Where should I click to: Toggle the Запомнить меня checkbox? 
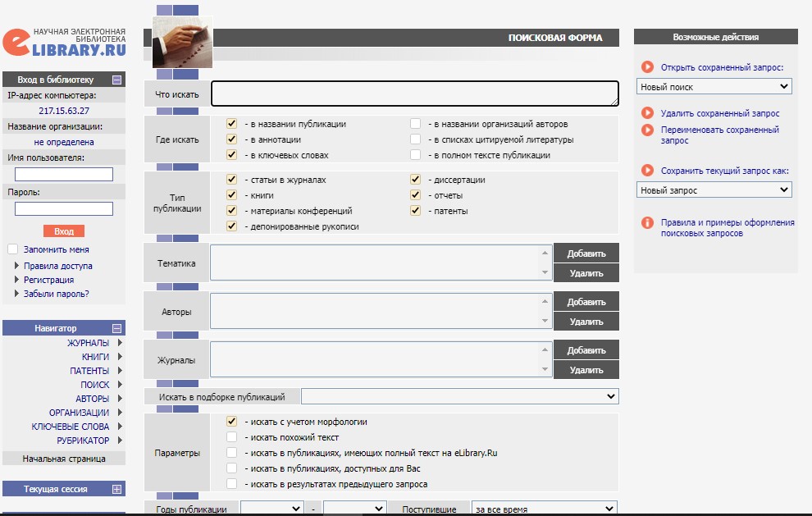click(x=13, y=249)
